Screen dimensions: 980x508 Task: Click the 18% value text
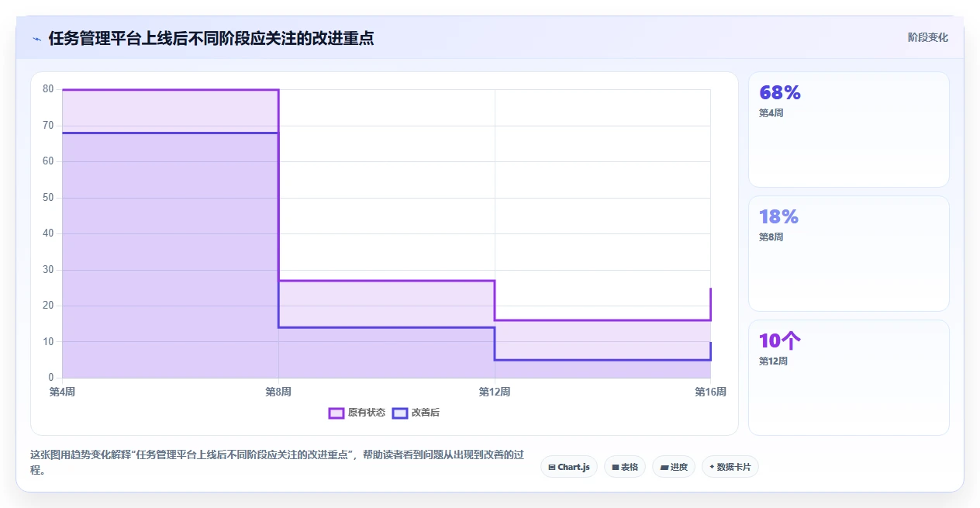(778, 217)
